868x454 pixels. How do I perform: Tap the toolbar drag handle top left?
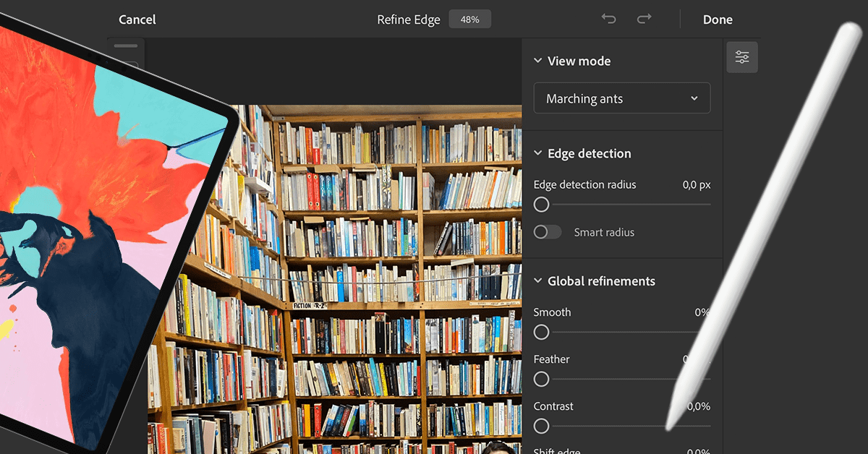pos(126,45)
